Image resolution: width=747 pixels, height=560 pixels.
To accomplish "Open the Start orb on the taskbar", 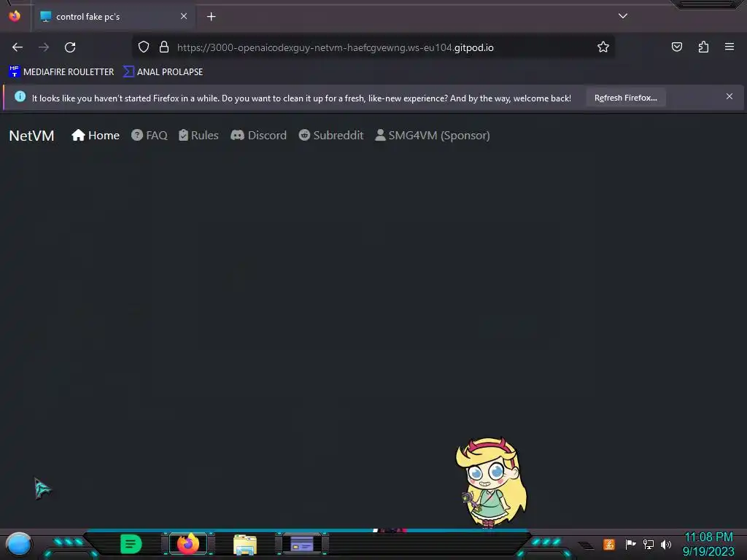I will [x=18, y=544].
